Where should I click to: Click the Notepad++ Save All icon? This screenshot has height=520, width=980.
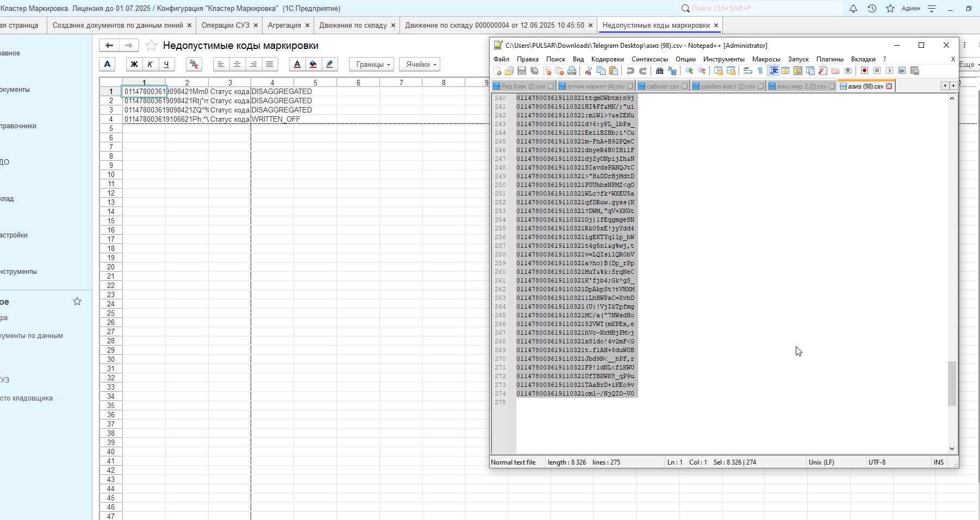click(x=534, y=71)
